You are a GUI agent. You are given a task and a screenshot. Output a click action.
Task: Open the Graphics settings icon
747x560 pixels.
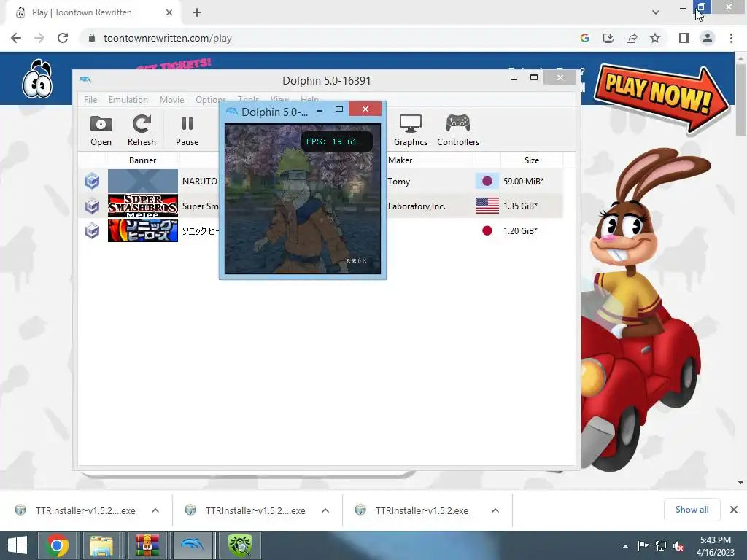pyautogui.click(x=410, y=131)
